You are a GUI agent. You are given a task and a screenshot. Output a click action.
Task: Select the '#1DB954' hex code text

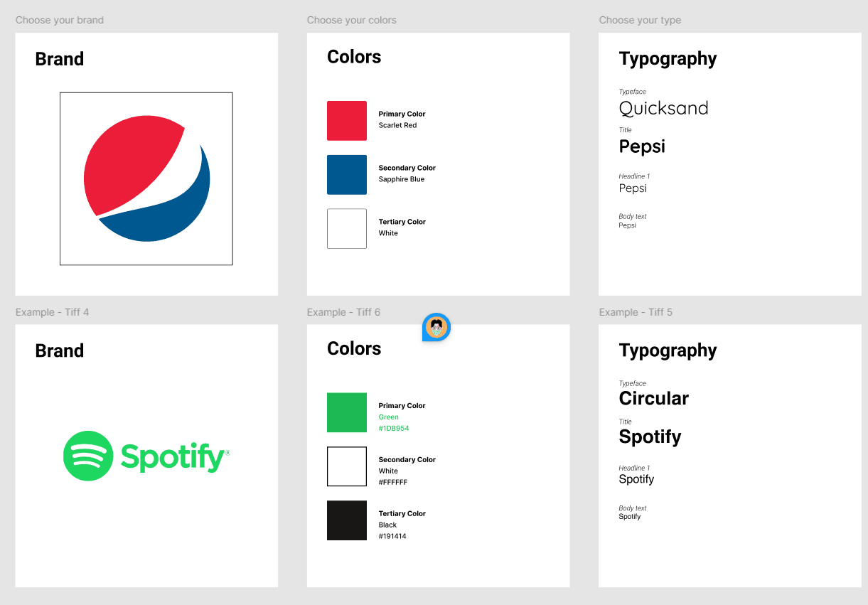coord(394,429)
